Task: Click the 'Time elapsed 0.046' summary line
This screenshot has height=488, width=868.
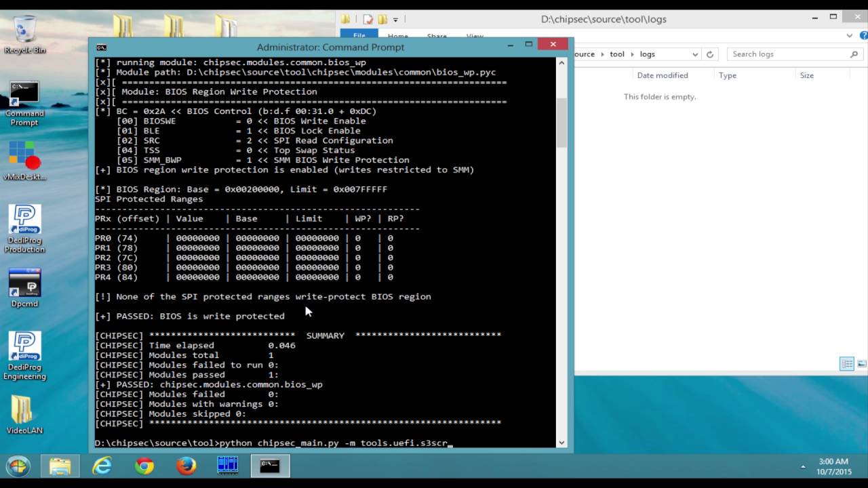Action: [x=195, y=345]
